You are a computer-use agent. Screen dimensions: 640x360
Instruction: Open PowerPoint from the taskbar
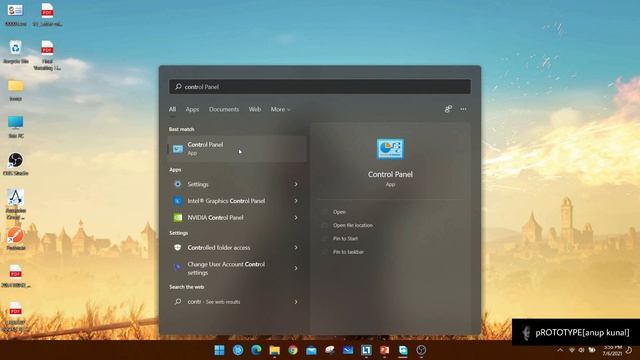384,350
